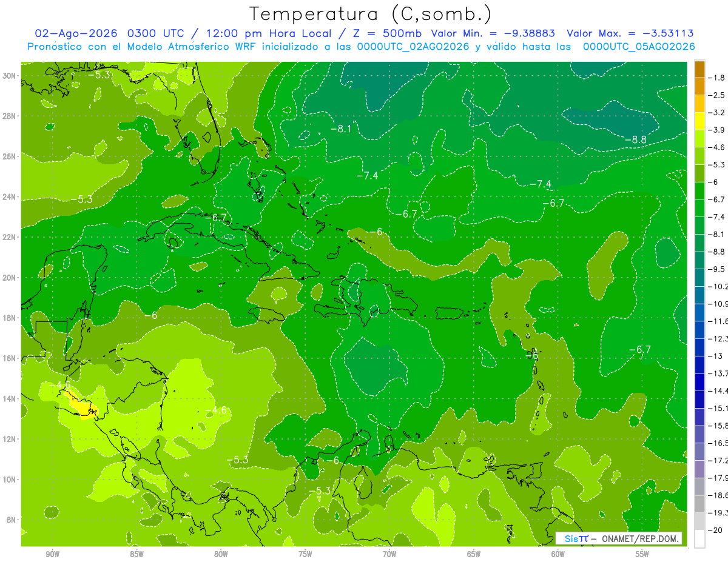Screen dimensions: 728x562
Task: Click the '-1.8' colorbar scale label
Action: [x=717, y=78]
